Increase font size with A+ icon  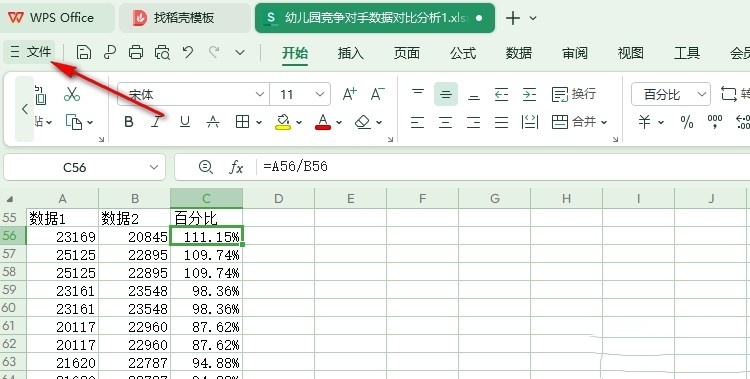[350, 94]
